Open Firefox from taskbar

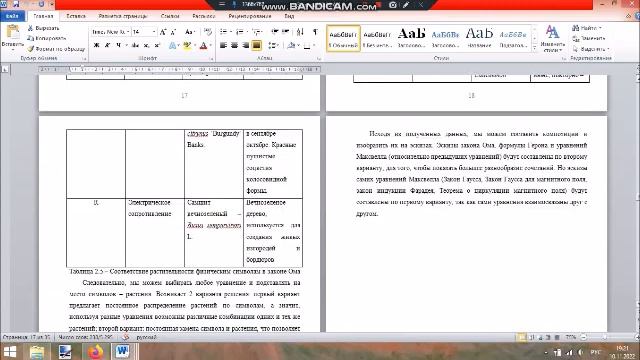click(95, 351)
